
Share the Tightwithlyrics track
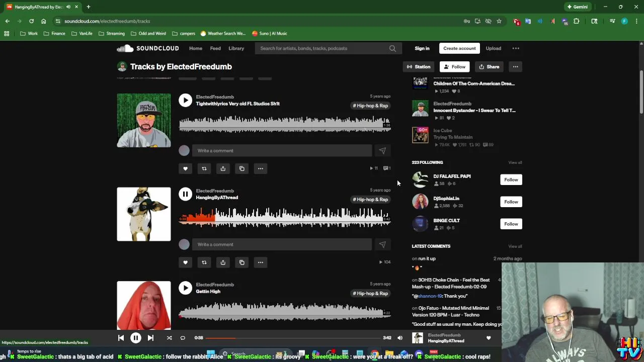[223, 168]
